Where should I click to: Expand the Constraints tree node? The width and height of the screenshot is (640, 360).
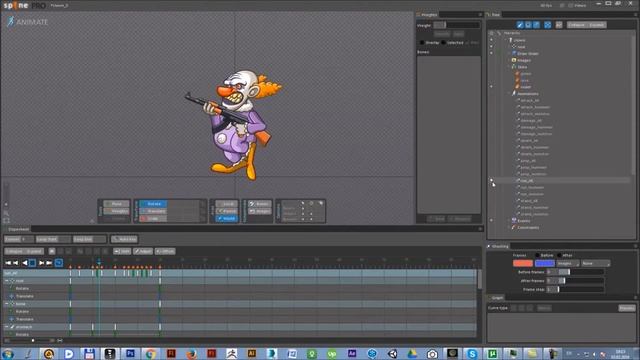(509, 227)
